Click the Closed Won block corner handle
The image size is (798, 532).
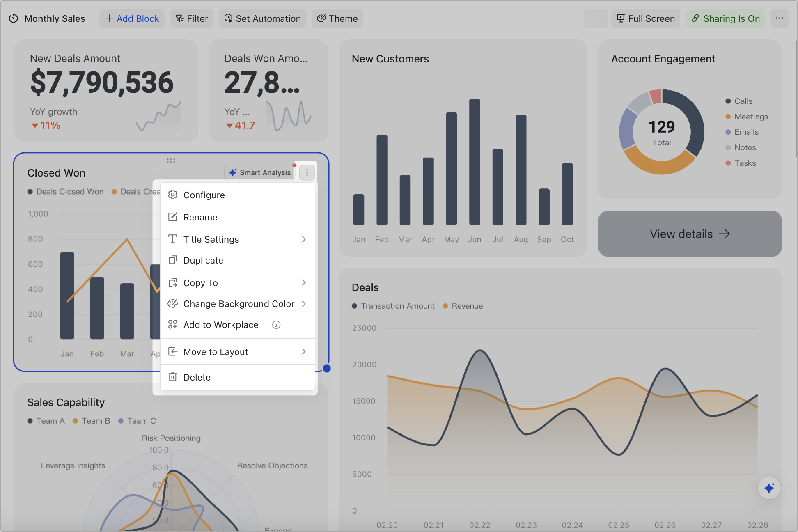coord(327,368)
